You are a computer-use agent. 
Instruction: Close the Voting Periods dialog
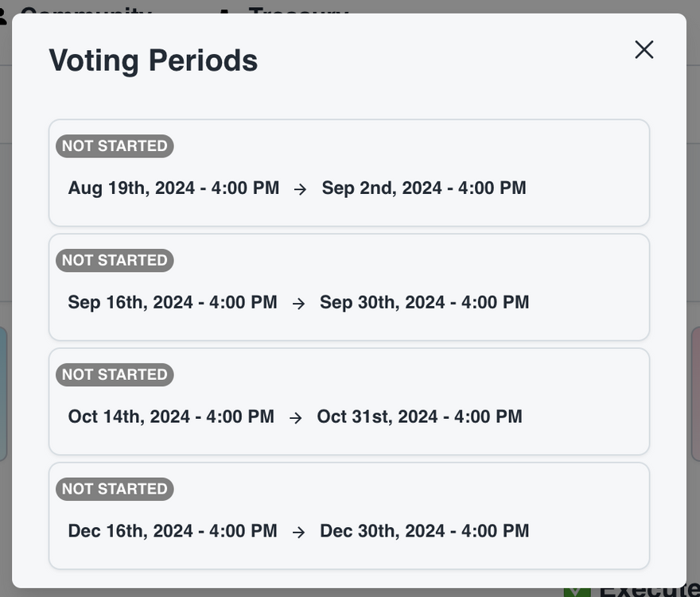pyautogui.click(x=644, y=49)
